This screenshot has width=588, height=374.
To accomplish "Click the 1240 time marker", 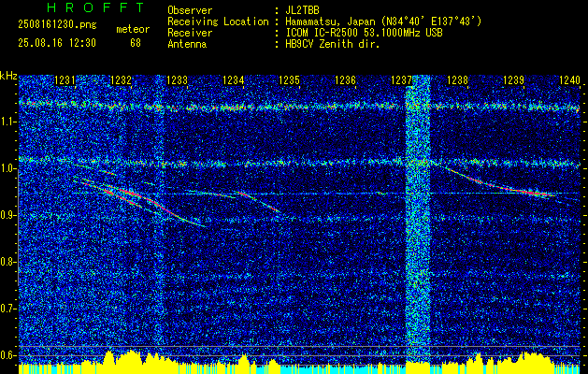I will pos(569,80).
